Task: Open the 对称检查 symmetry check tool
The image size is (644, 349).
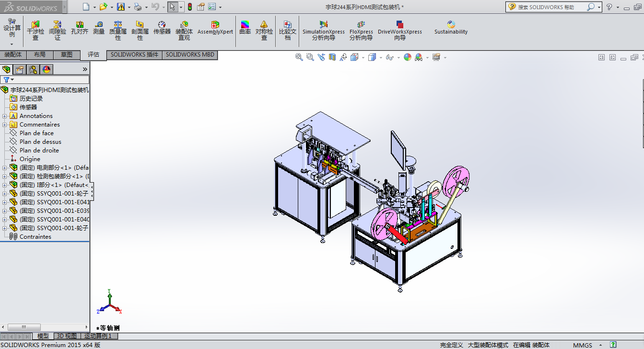Action: coord(264,31)
